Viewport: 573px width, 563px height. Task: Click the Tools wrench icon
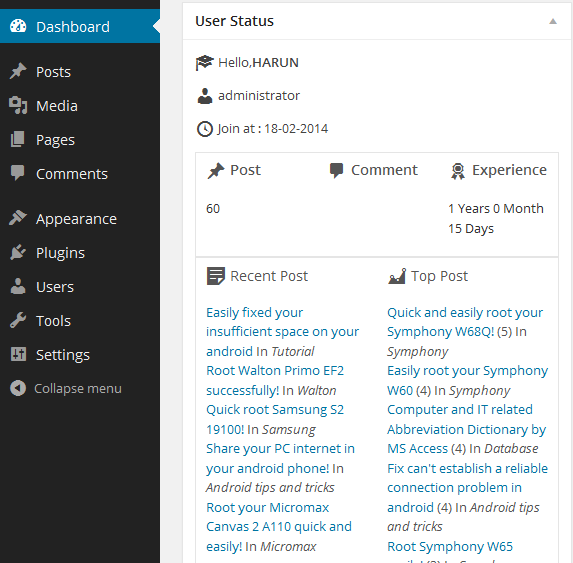pos(18,320)
